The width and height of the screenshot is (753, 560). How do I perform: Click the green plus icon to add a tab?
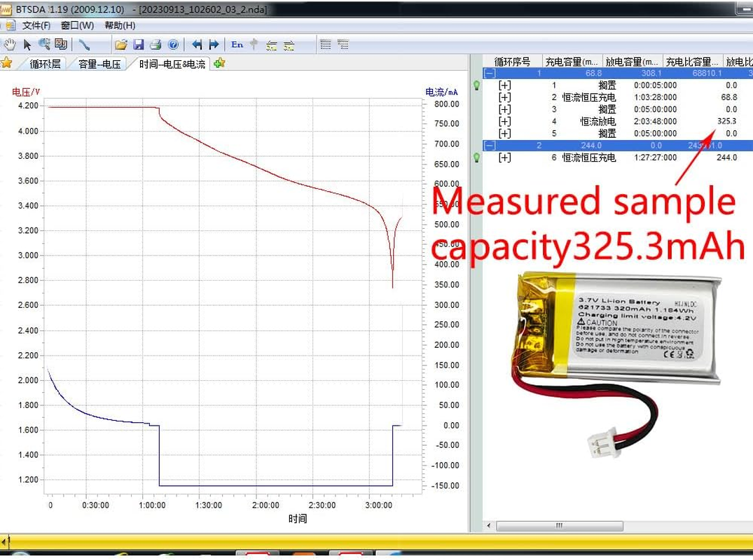point(219,63)
